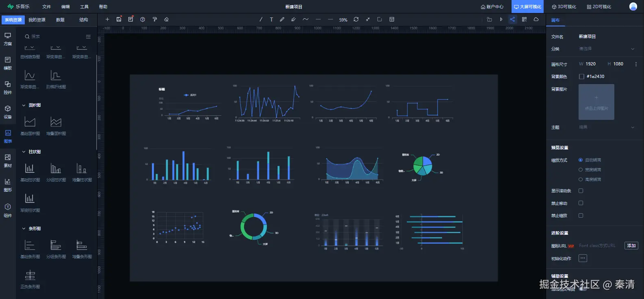Collapse the 柱状图 category
644x299 pixels.
[24, 152]
